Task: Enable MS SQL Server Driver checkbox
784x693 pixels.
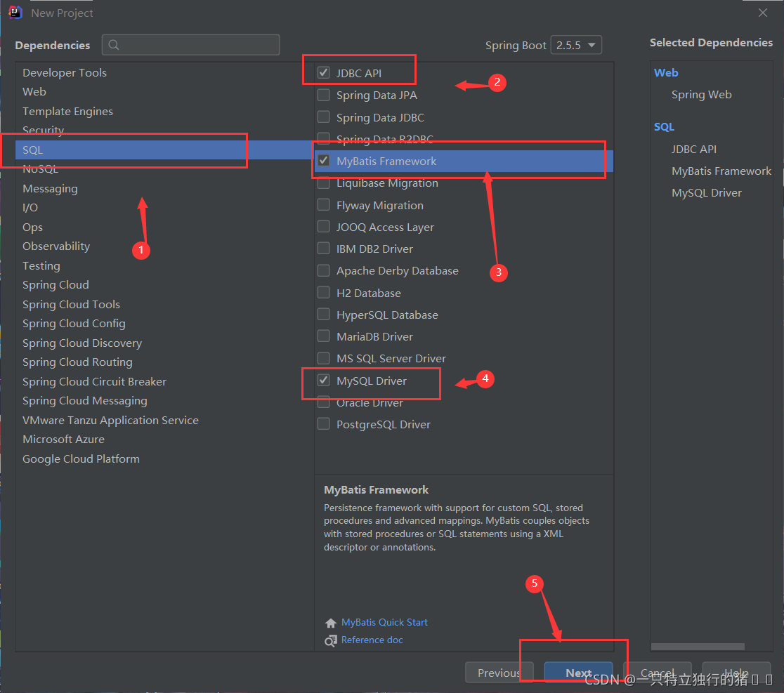Action: tap(323, 358)
